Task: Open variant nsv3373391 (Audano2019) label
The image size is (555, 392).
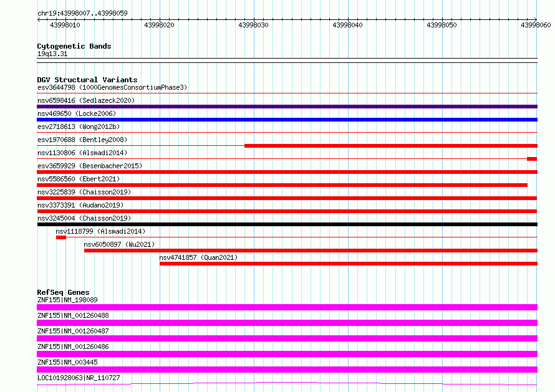Action: [80, 205]
